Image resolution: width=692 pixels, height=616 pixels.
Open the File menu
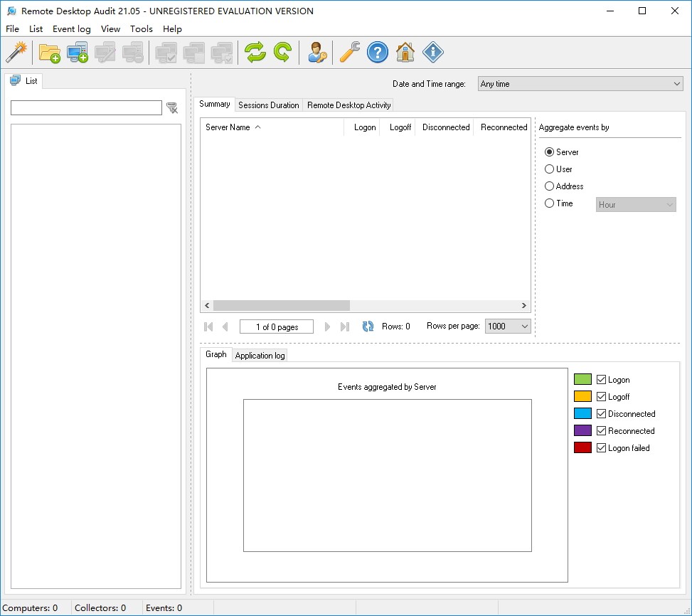click(x=12, y=28)
